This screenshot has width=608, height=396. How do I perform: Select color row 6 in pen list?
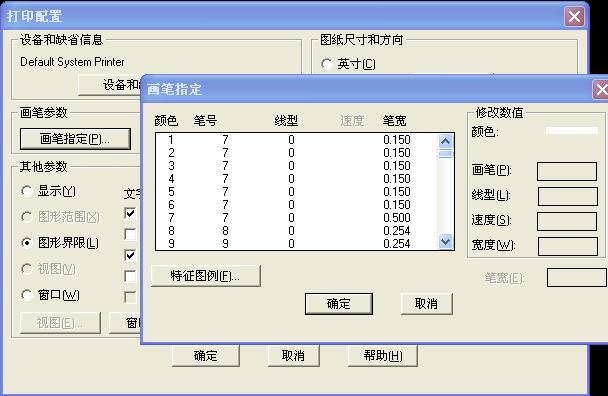click(297, 205)
